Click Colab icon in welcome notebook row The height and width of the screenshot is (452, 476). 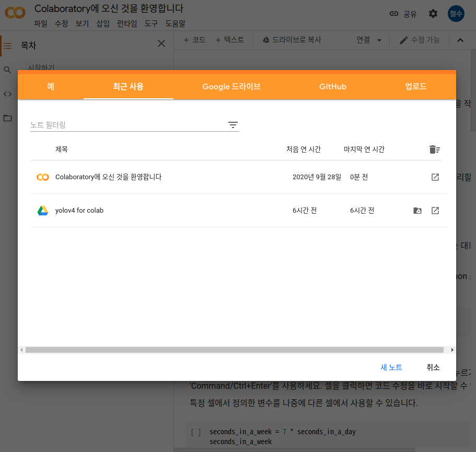tap(43, 177)
